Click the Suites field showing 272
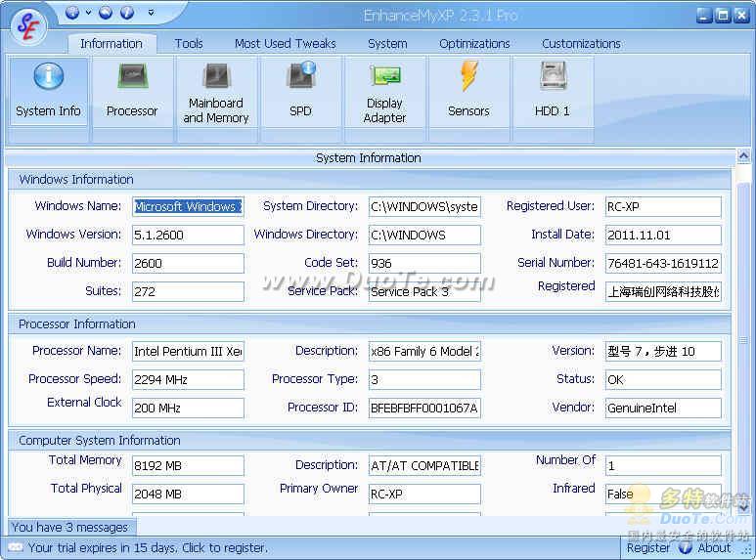 click(x=188, y=291)
